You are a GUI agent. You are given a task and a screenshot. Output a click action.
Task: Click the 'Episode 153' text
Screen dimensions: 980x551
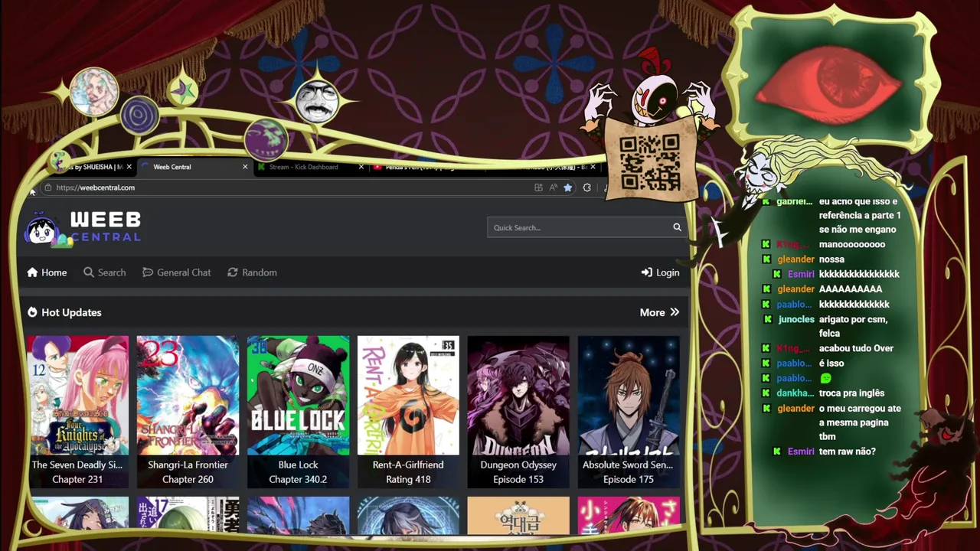click(x=518, y=480)
